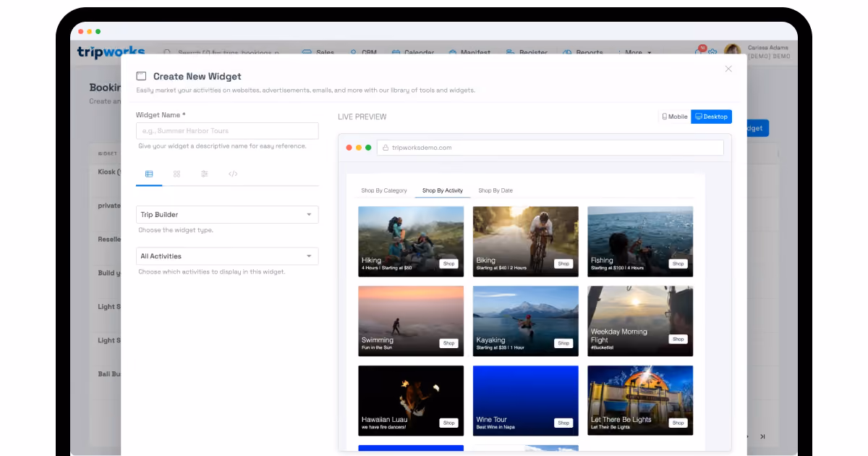The width and height of the screenshot is (868, 456).
Task: Click Shop button on Swimming card
Action: click(449, 343)
